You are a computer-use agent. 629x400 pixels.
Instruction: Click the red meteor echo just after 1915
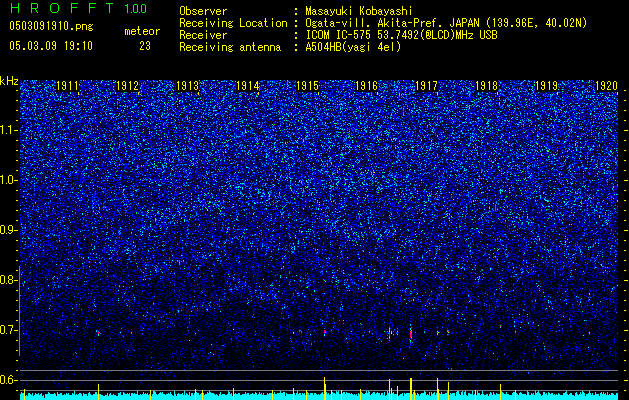[325, 332]
